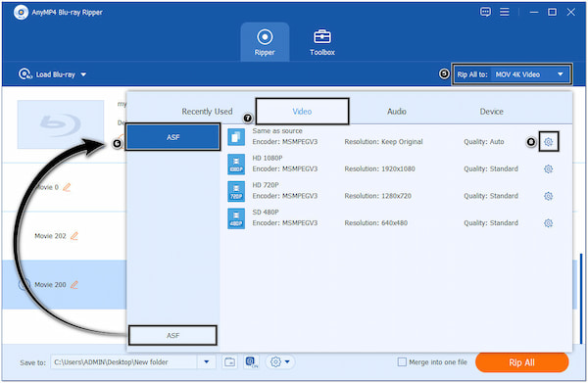Expand the Save to path dropdown arrow
Image resolution: width=588 pixels, height=383 pixels.
pyautogui.click(x=206, y=362)
